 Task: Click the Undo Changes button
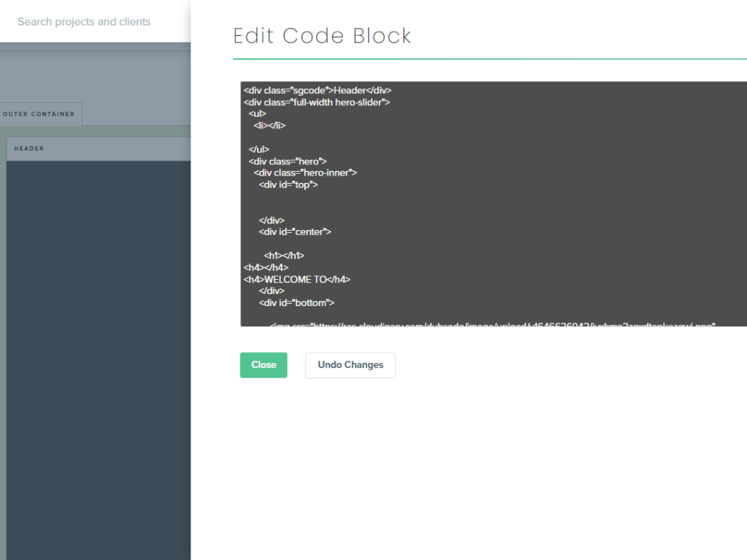click(350, 365)
